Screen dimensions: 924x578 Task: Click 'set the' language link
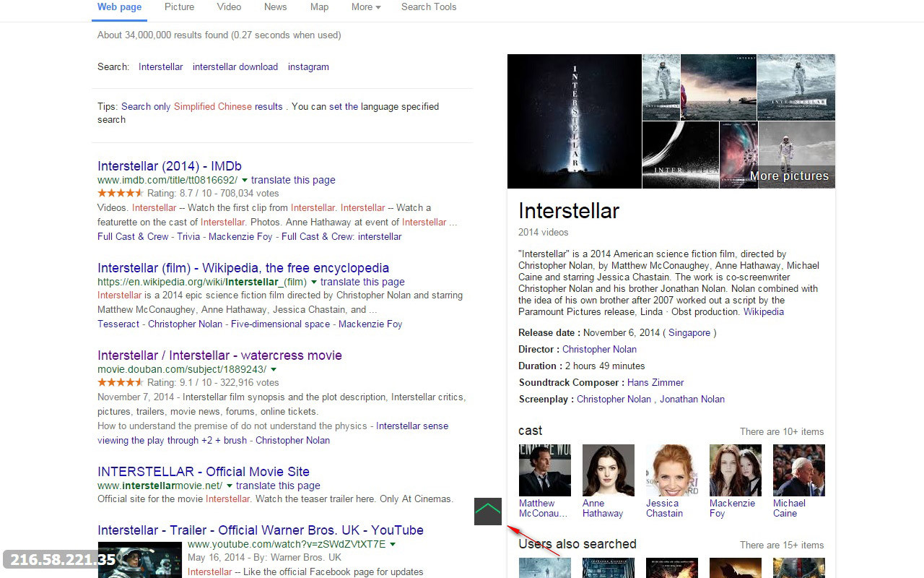[344, 107]
